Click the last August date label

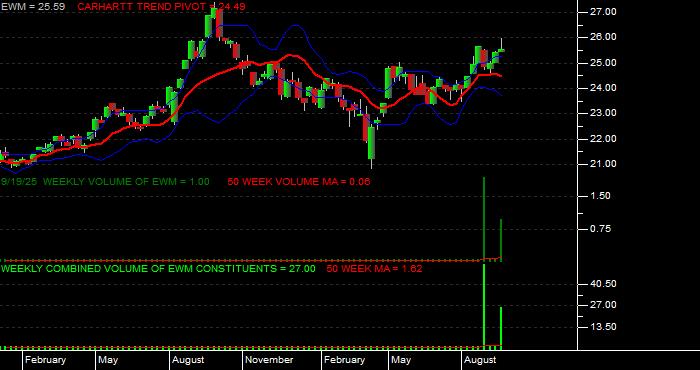(480, 360)
